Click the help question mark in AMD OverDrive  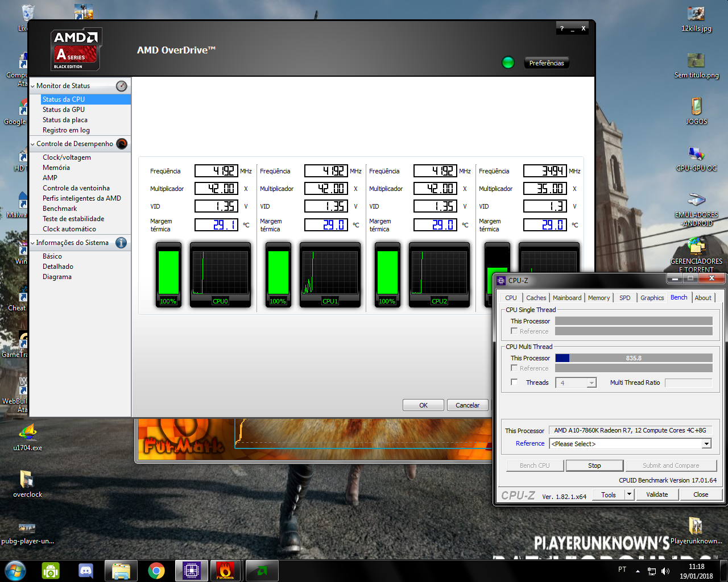(x=562, y=28)
